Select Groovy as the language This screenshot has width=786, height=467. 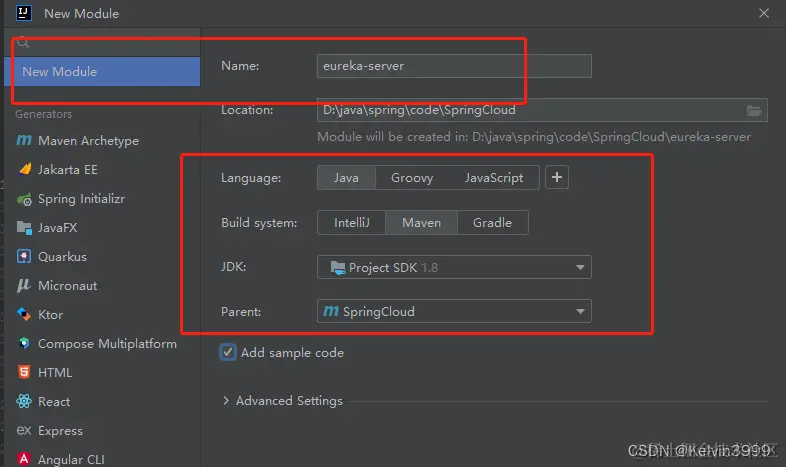click(x=412, y=178)
